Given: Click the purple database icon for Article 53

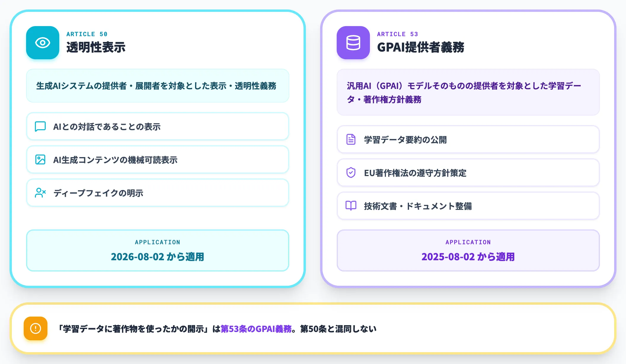Looking at the screenshot, I should click(x=353, y=43).
